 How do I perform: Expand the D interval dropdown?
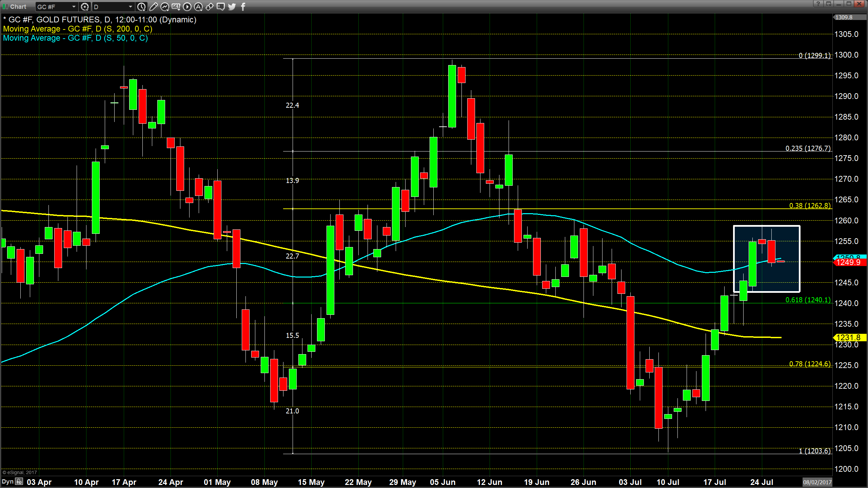coord(130,6)
